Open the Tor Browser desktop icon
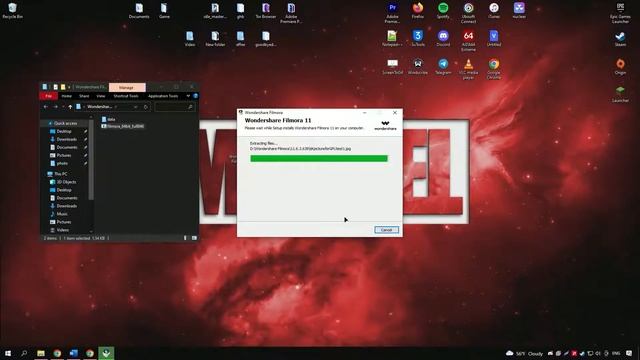The width and height of the screenshot is (640, 360). point(266,11)
